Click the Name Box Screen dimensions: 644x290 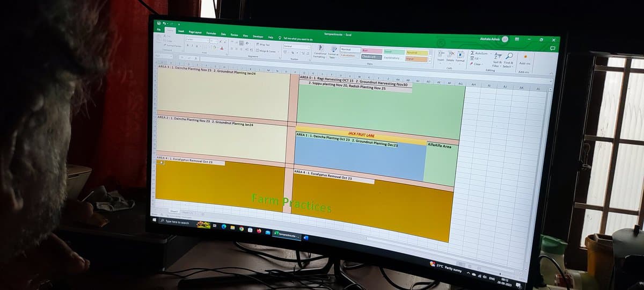163,56
